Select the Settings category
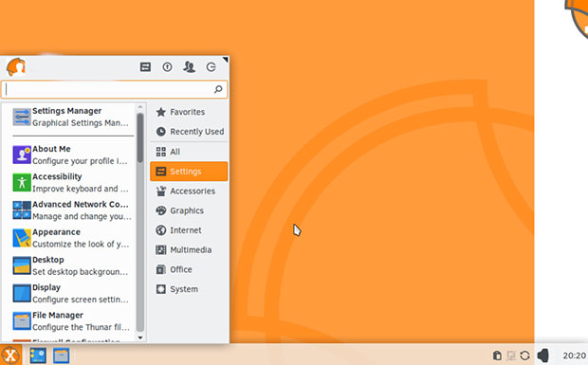The height and width of the screenshot is (365, 588). (x=189, y=172)
